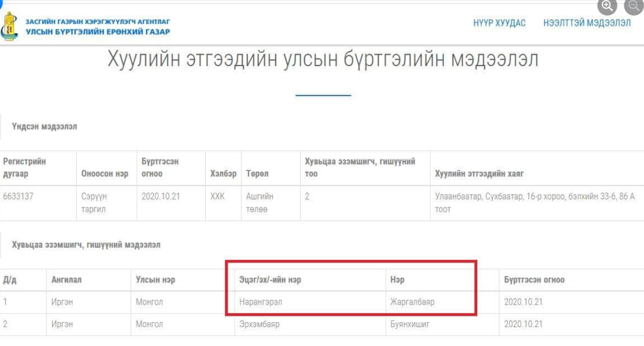Click the Ашгийн төлөө type cell
The height and width of the screenshot is (346, 644).
pos(260,203)
